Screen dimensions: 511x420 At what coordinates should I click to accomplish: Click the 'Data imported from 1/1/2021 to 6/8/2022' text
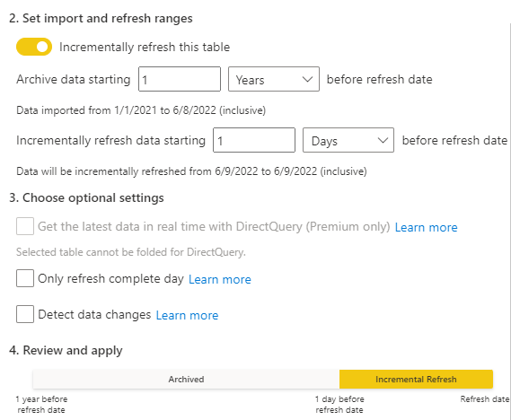141,110
